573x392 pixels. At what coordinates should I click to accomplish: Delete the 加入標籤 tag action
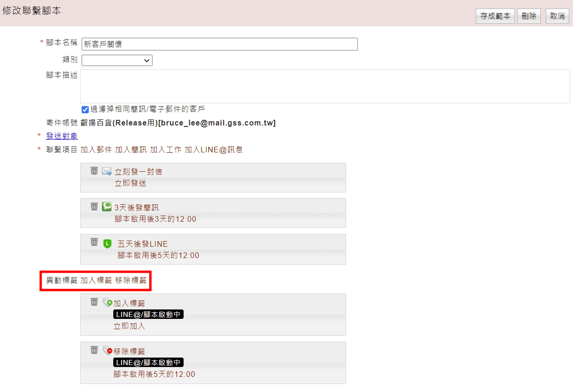click(94, 302)
